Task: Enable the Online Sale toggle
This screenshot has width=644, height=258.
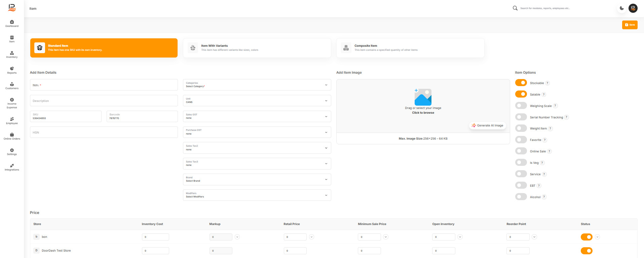Action: pos(521,151)
